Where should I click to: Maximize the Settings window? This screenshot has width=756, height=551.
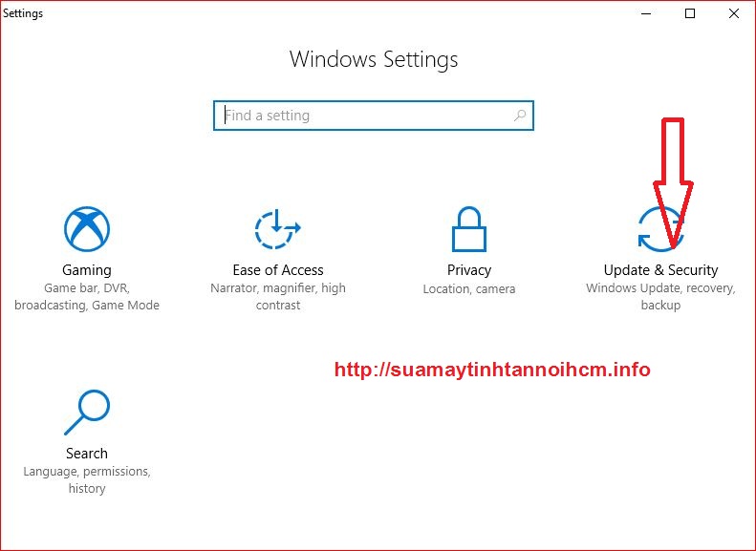pyautogui.click(x=690, y=13)
